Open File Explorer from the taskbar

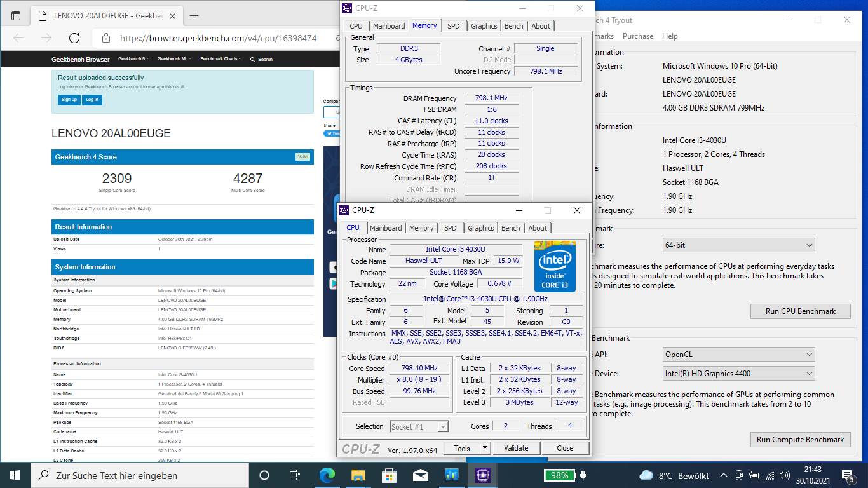click(x=358, y=475)
